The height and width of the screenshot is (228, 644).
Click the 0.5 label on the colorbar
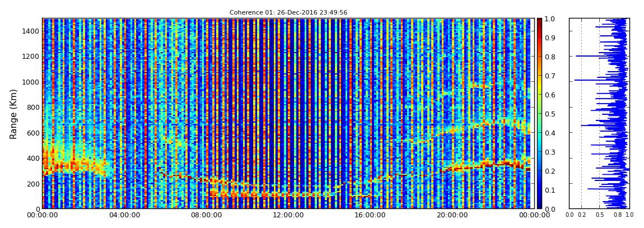[x=550, y=114]
